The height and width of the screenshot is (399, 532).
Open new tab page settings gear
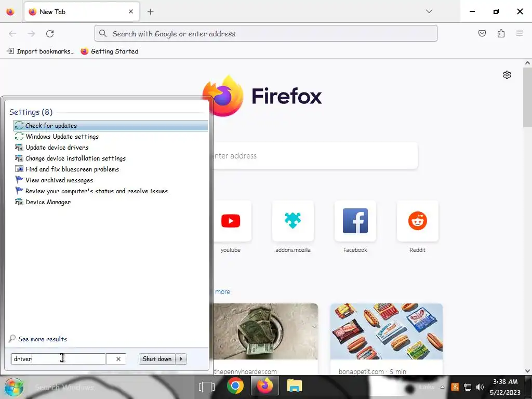[x=507, y=75]
